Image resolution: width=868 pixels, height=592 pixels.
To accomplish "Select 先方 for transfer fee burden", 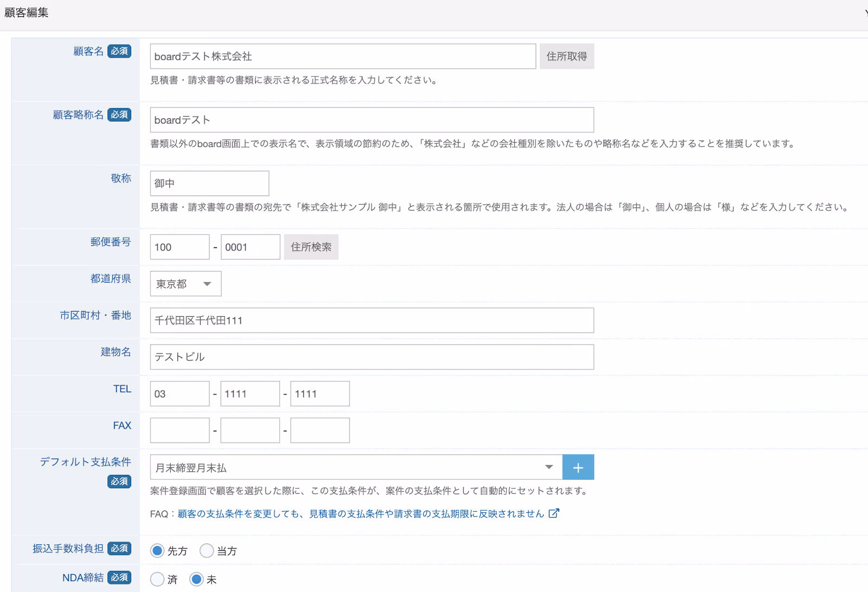I will (157, 551).
